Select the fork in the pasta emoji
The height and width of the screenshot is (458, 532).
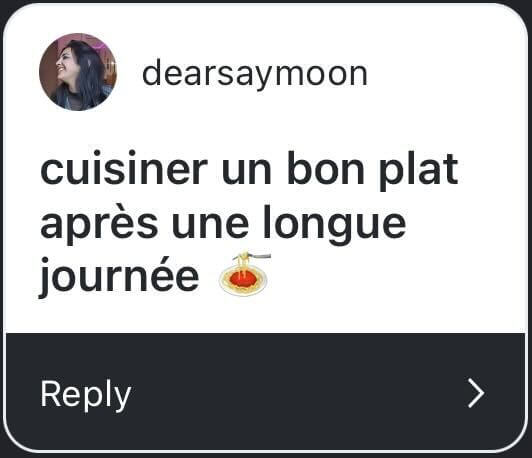coord(258,255)
